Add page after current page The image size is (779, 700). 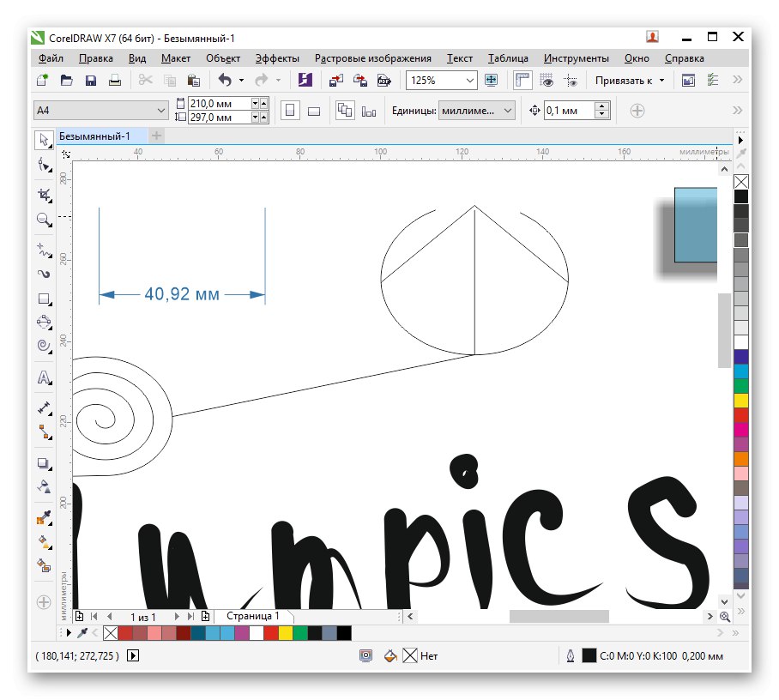point(205,617)
